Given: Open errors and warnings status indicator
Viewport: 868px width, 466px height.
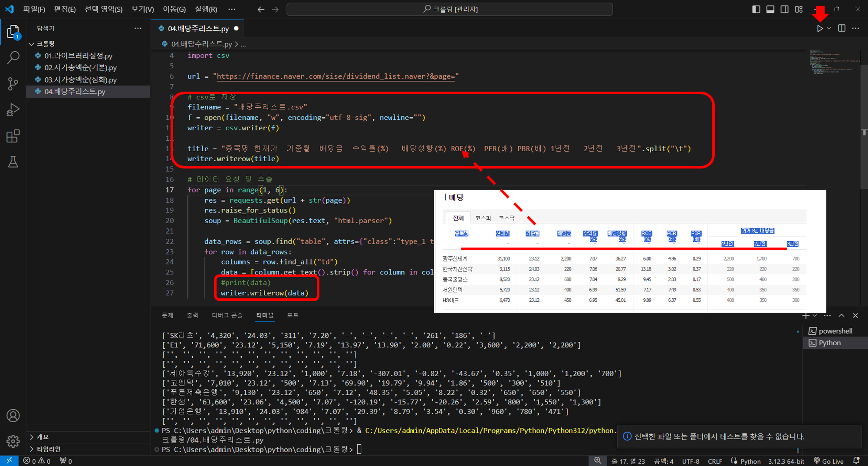Looking at the screenshot, I should tap(37, 461).
